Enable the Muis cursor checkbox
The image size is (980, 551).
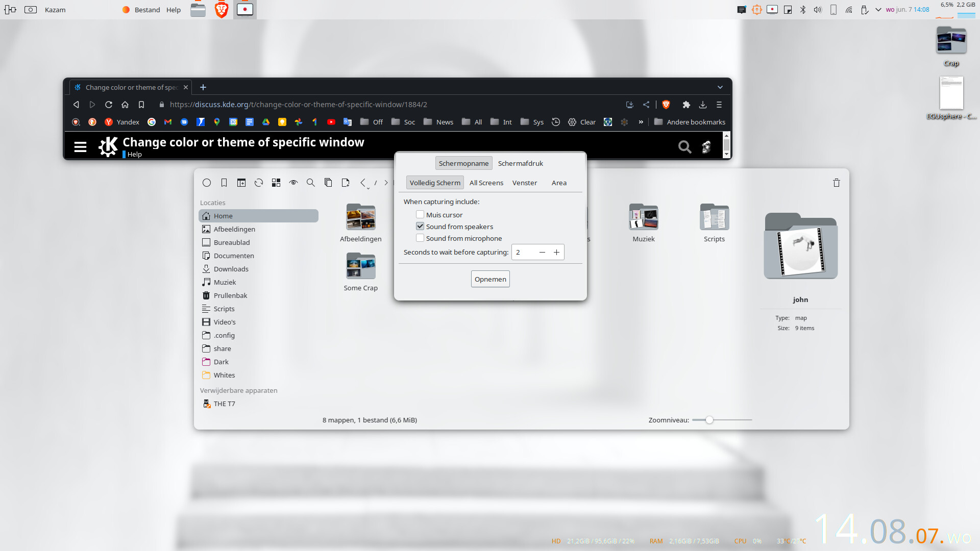[420, 215]
